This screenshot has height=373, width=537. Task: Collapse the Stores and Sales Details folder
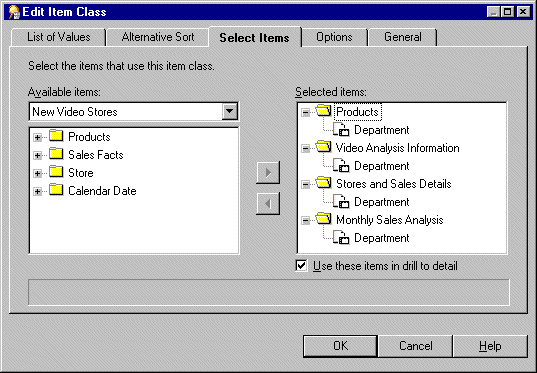click(305, 185)
